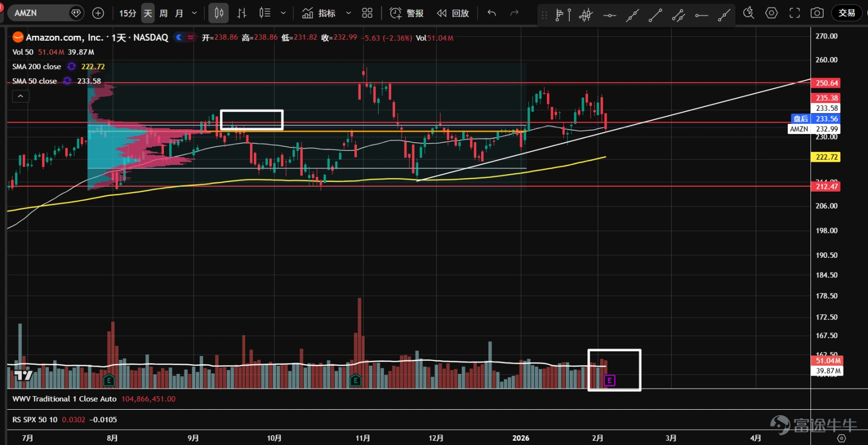Select the horizontal line drawing tool
The width and height of the screenshot is (868, 445).
(610, 15)
